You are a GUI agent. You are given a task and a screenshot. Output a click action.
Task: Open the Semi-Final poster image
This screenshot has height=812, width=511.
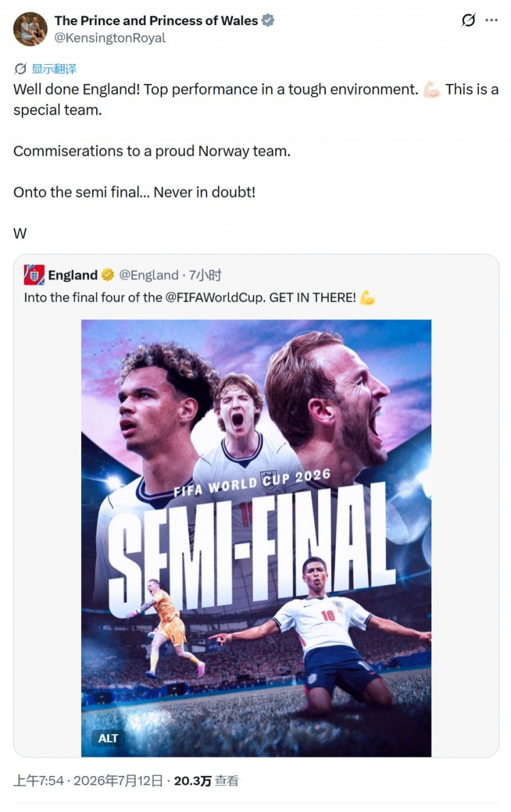255,538
